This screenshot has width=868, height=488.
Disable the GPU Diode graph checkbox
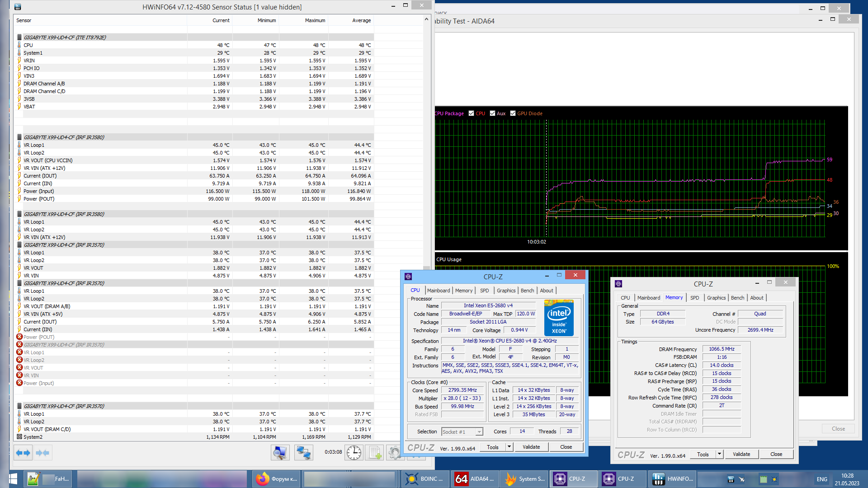tap(513, 113)
